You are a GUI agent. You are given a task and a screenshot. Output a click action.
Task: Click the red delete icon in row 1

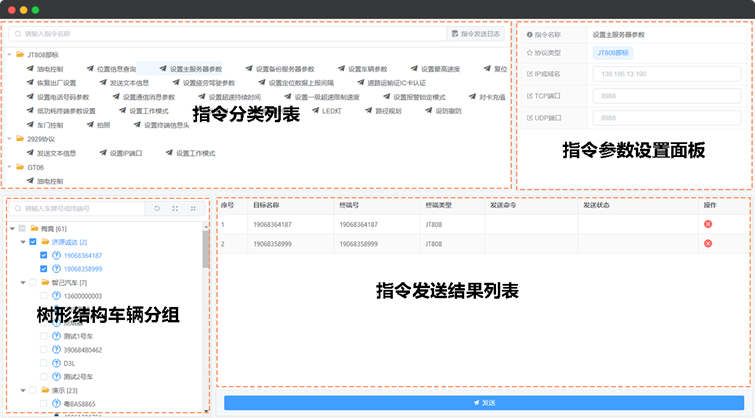(x=708, y=225)
